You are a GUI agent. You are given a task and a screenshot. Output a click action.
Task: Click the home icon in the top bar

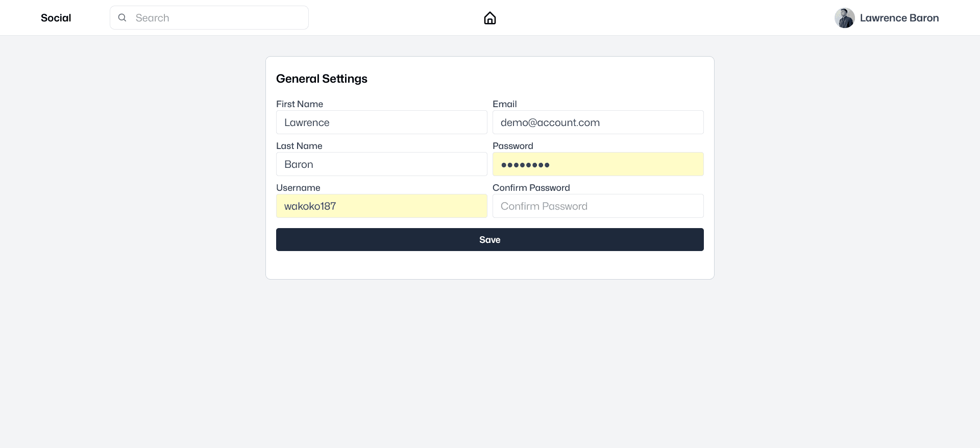tap(490, 18)
